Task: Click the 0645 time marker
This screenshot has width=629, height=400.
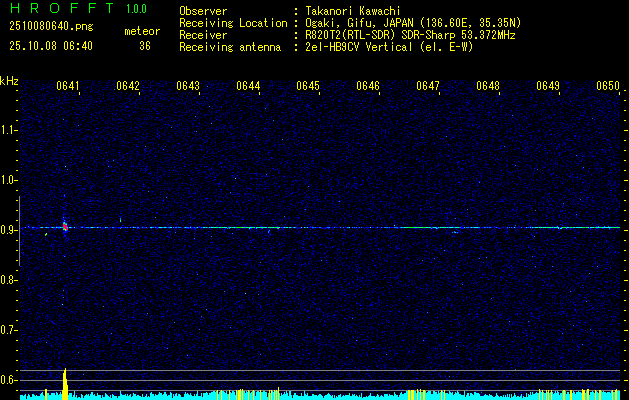Action: point(308,86)
